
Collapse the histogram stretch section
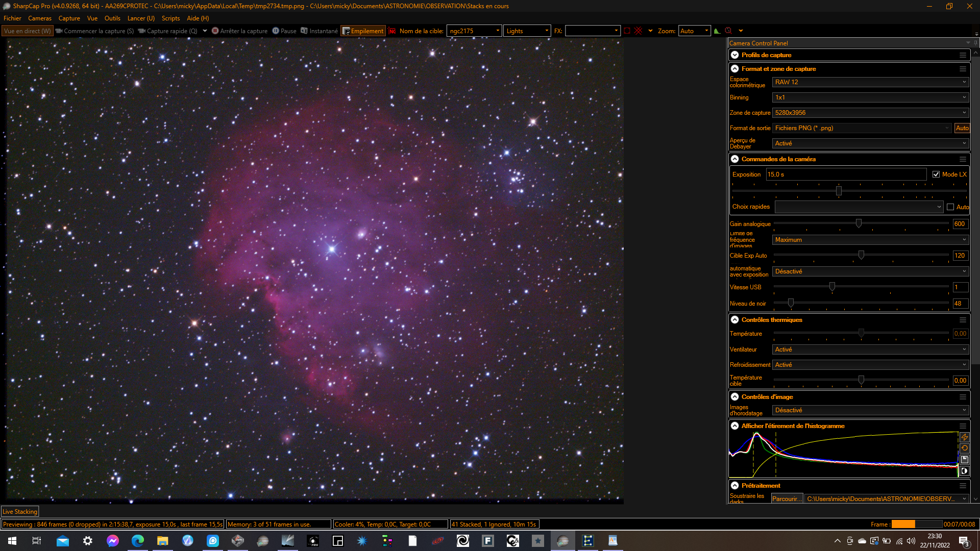tap(735, 426)
